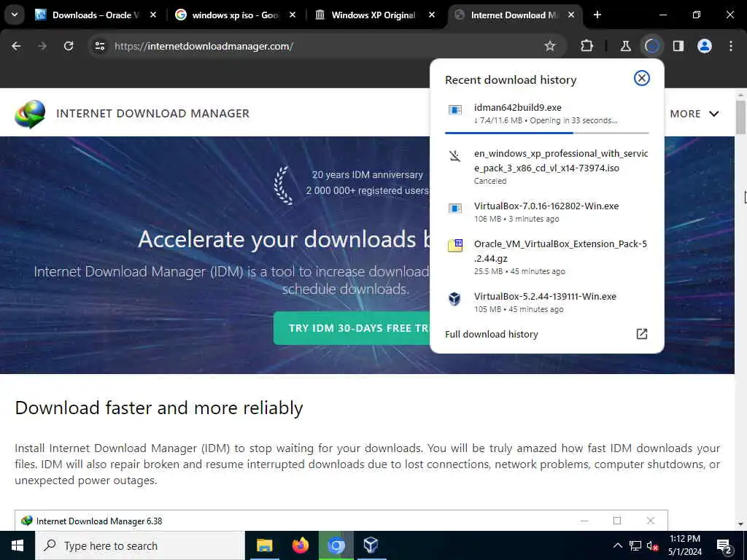Close the windows xp iso Google tab
The width and height of the screenshot is (747, 560).
click(x=293, y=15)
